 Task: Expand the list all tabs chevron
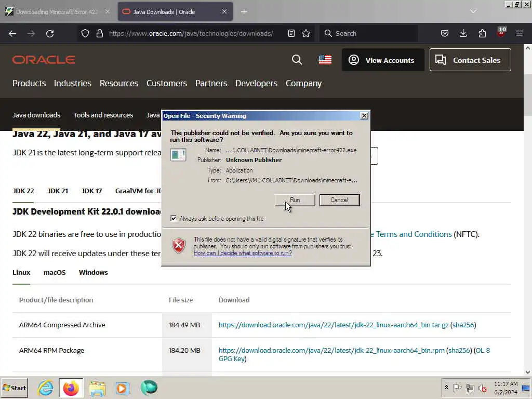point(473,11)
